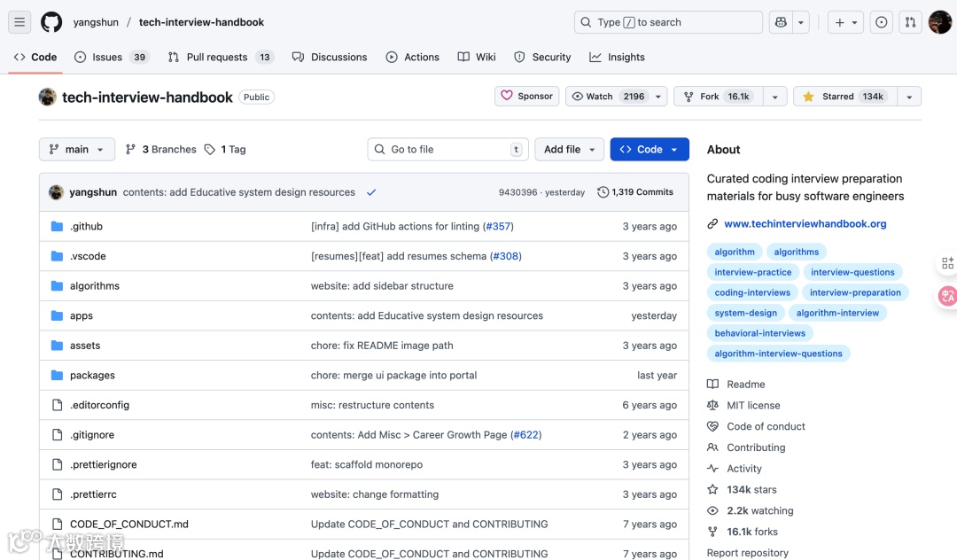Open pull requests icon in header
This screenshot has height=560, width=957.
click(x=910, y=22)
